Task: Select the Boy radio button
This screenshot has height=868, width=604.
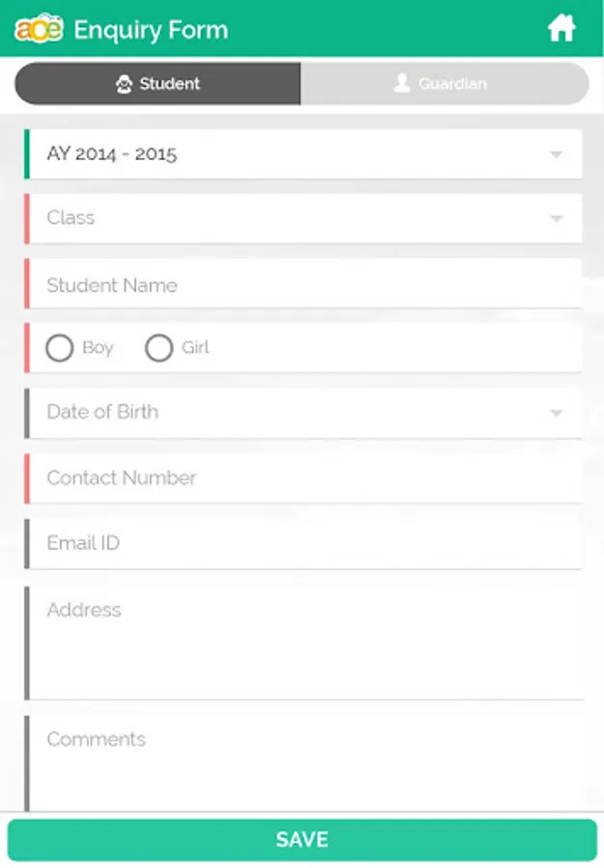Action: pos(60,348)
